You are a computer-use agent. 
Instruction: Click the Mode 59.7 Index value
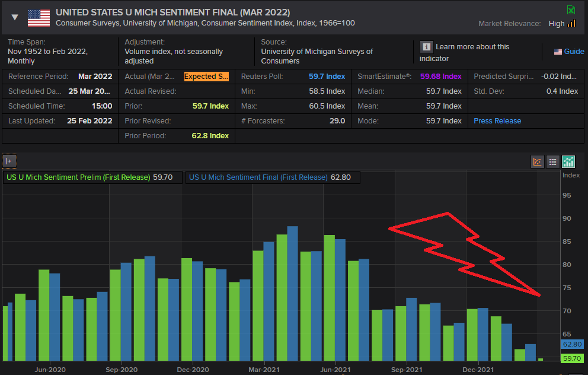[x=443, y=121]
